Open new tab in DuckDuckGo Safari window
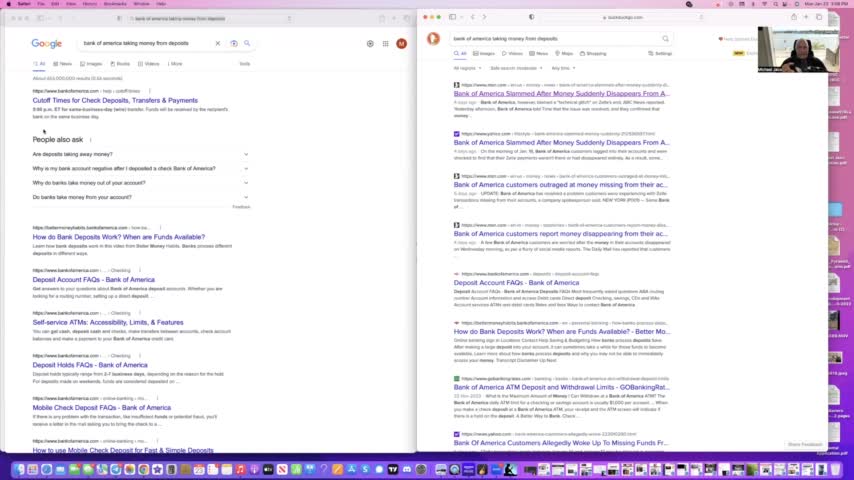The width and height of the screenshot is (854, 480). tap(806, 17)
